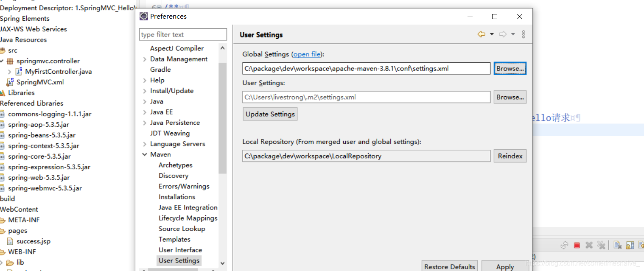Click the pages folder icon

pos(2,231)
